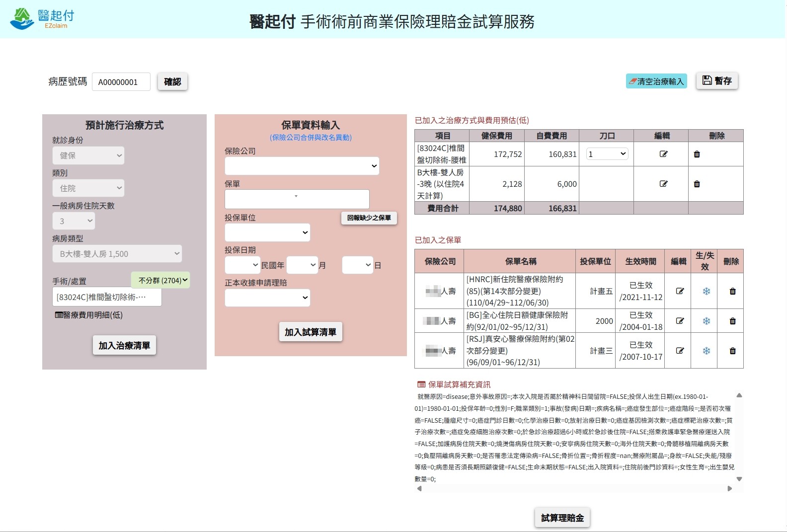Open the 民國年 year dropdown

point(242,265)
